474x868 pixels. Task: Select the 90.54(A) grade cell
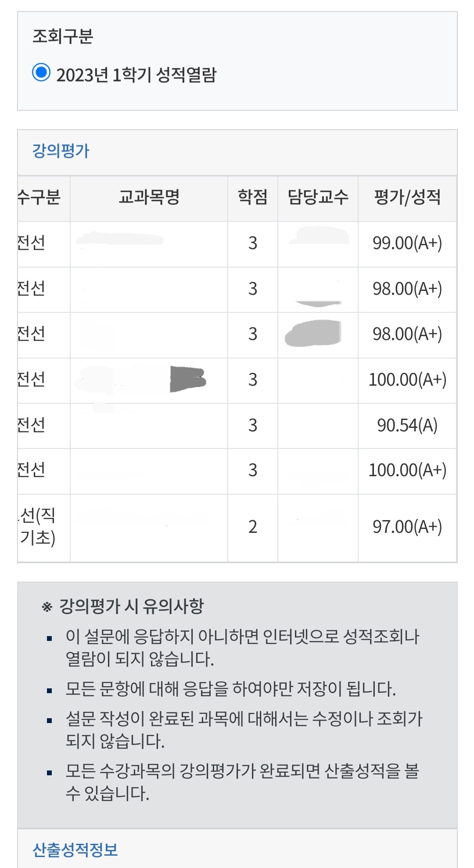407,425
